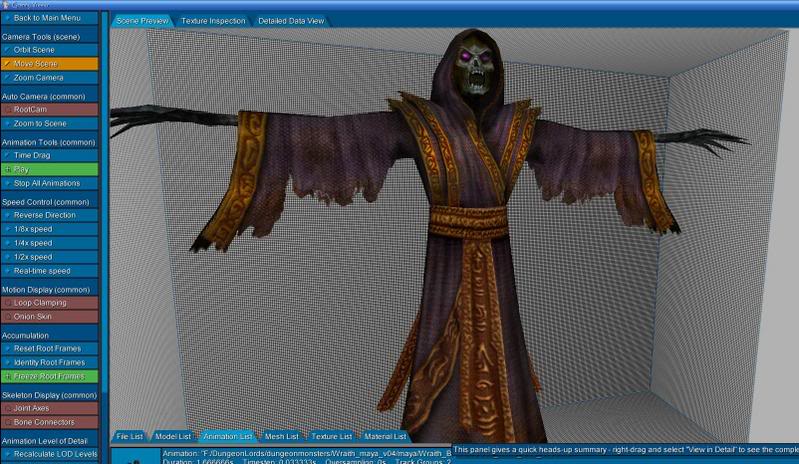The width and height of the screenshot is (799, 464).
Task: Click Identity Root Frames
Action: click(x=49, y=362)
